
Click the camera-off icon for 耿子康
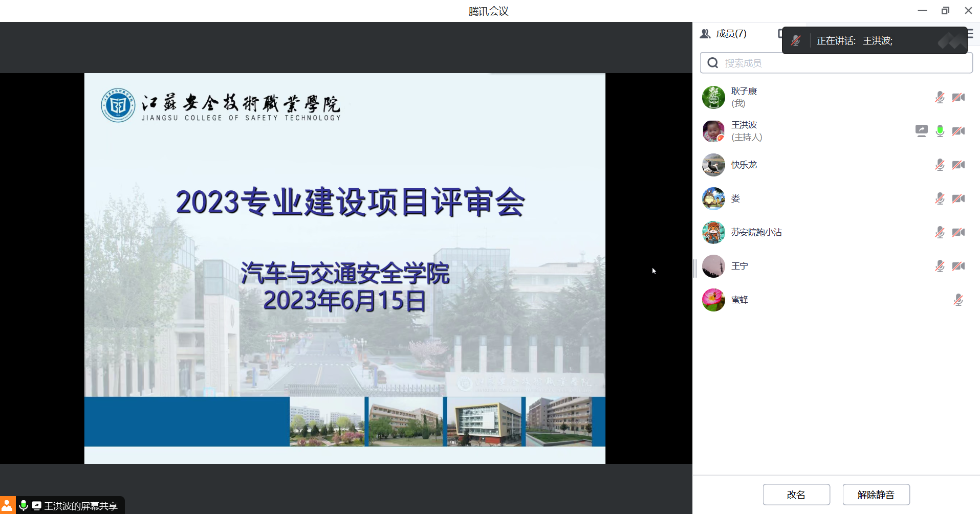pyautogui.click(x=959, y=97)
